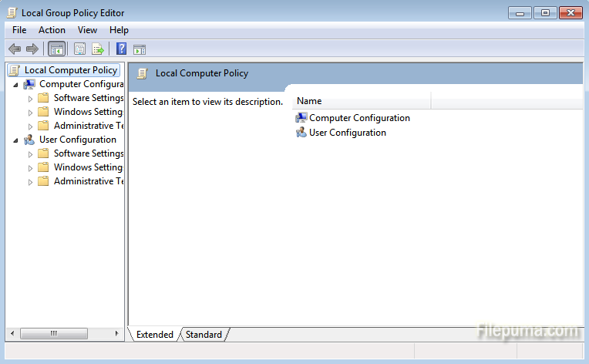
Task: Toggle Show/Hide Action Pane toolbar icon
Action: pyautogui.click(x=140, y=49)
